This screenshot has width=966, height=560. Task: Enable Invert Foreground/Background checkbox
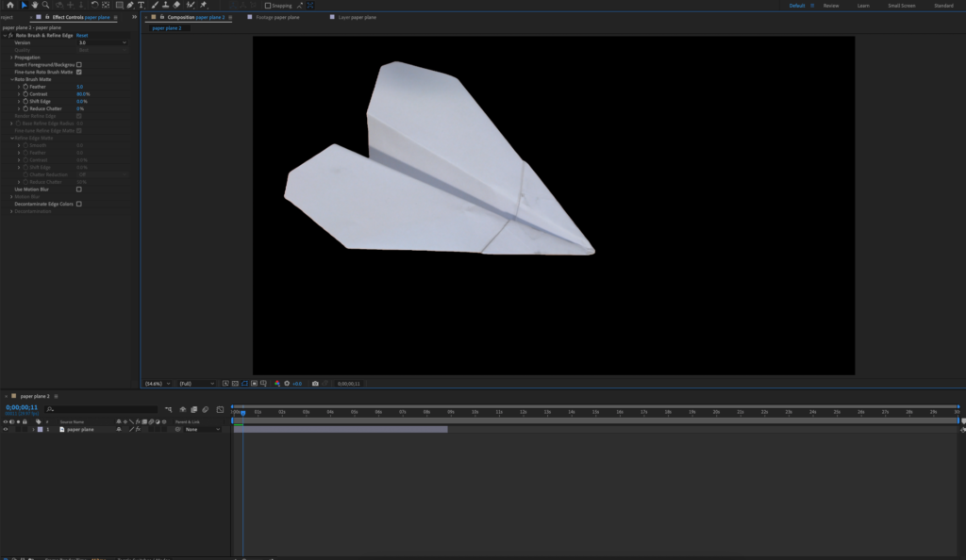pos(79,64)
